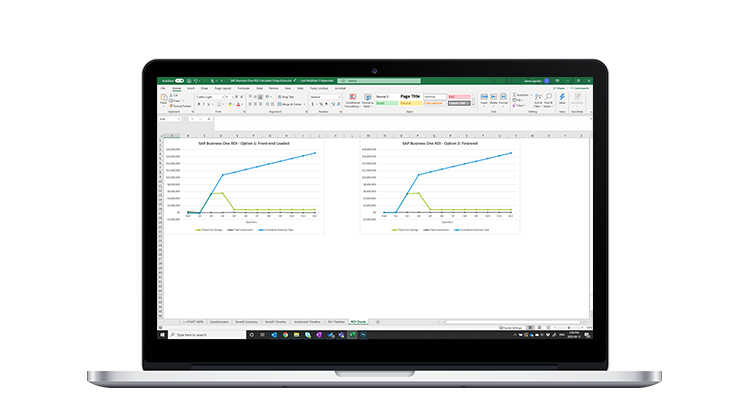The width and height of the screenshot is (750, 405).
Task: Click the Save icon in title bar
Action: 189,81
